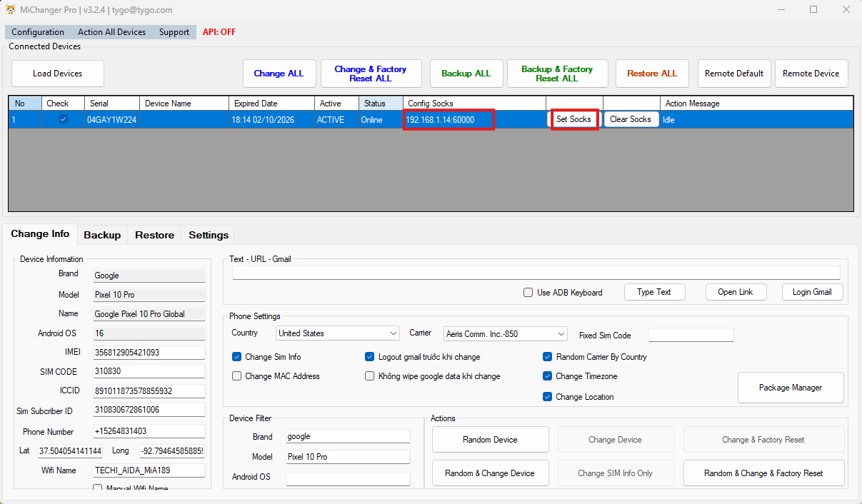
Task: Open the Package Manager
Action: tap(790, 388)
